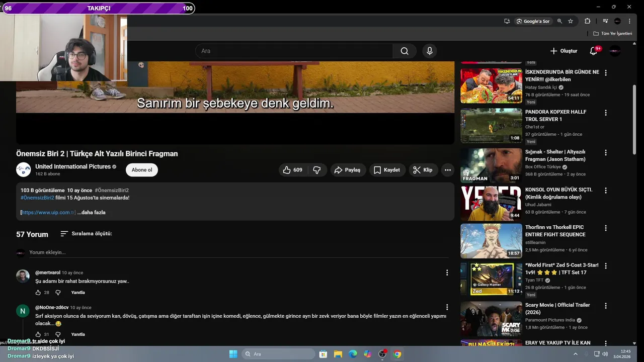
Task: Open United International Pictures channel avatar
Action: 23,170
